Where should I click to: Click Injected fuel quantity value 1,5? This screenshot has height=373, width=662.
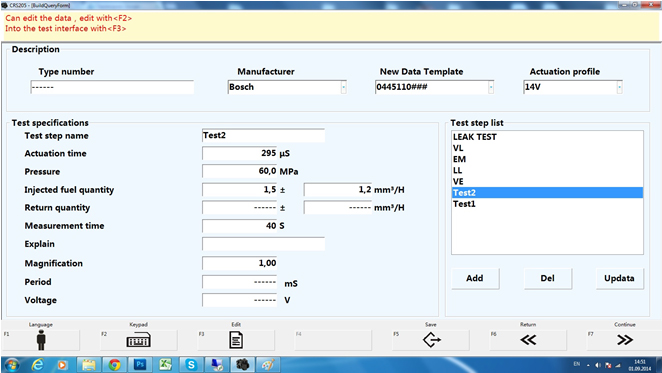pyautogui.click(x=239, y=189)
